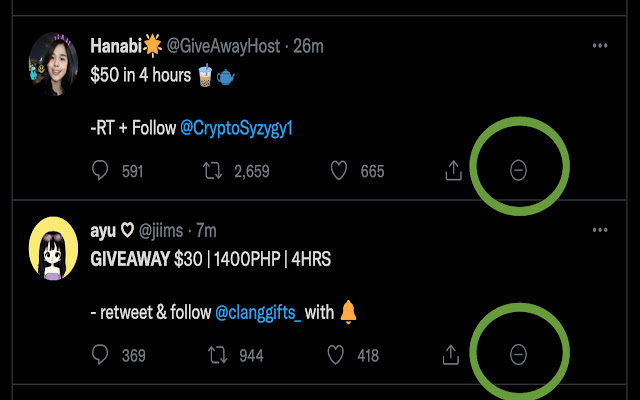The image size is (640, 400).
Task: Reply to ayu's GIVEAWAY $30 tweet
Action: 100,354
